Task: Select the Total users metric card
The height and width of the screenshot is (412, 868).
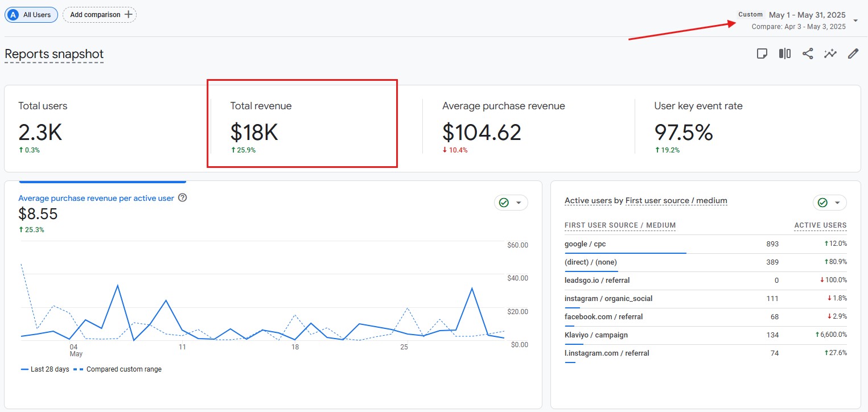Action: pos(108,129)
